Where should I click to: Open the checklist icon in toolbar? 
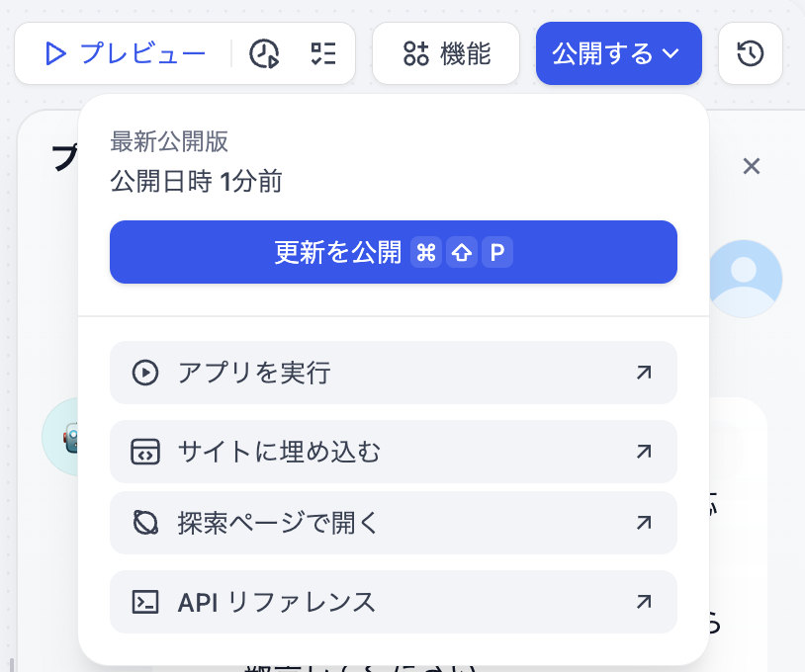(322, 53)
